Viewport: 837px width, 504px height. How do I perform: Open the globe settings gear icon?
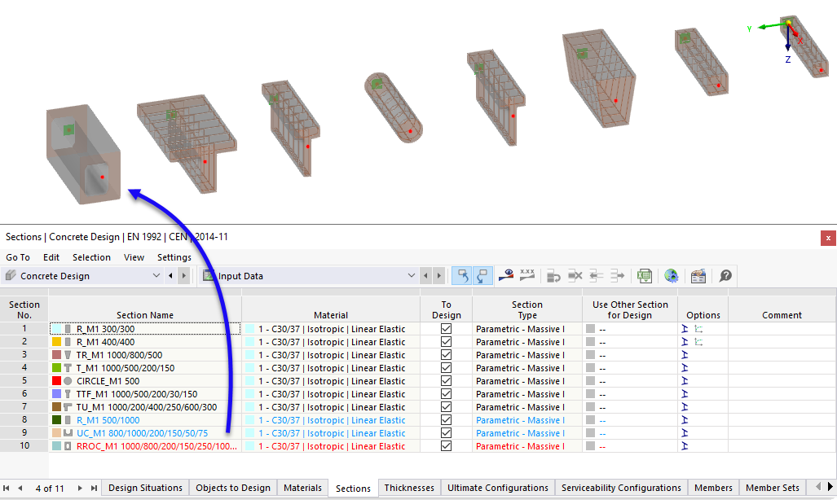pyautogui.click(x=672, y=276)
